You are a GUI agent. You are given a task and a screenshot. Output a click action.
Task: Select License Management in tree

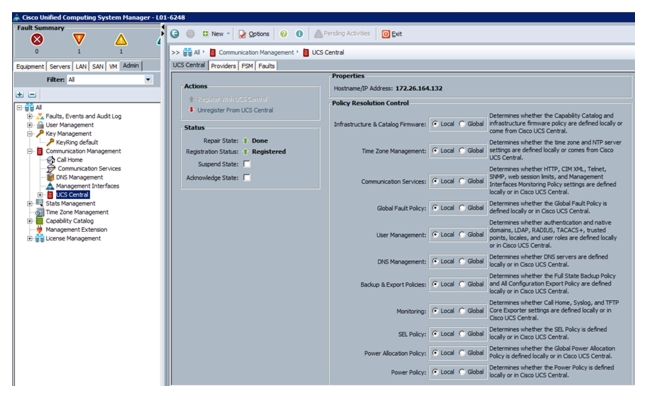(73, 239)
